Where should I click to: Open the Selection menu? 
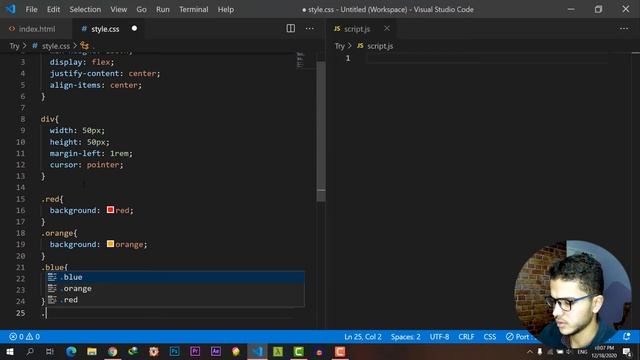(x=85, y=9)
